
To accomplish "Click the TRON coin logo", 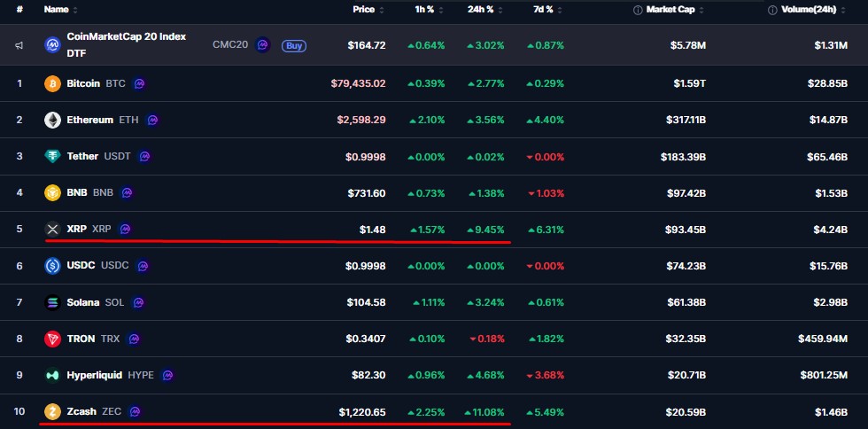I will click(x=52, y=339).
